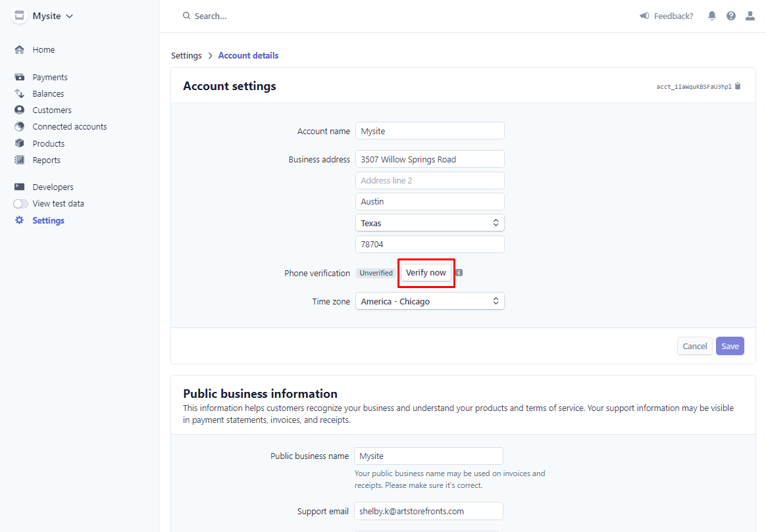Save the account settings
Screen dimensions: 766x532
click(x=730, y=345)
